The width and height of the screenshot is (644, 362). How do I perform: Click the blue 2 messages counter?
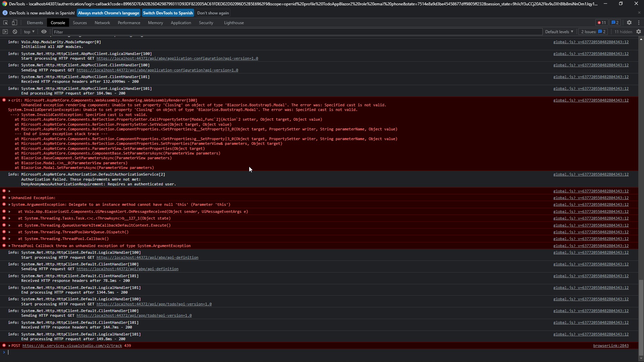pyautogui.click(x=615, y=23)
